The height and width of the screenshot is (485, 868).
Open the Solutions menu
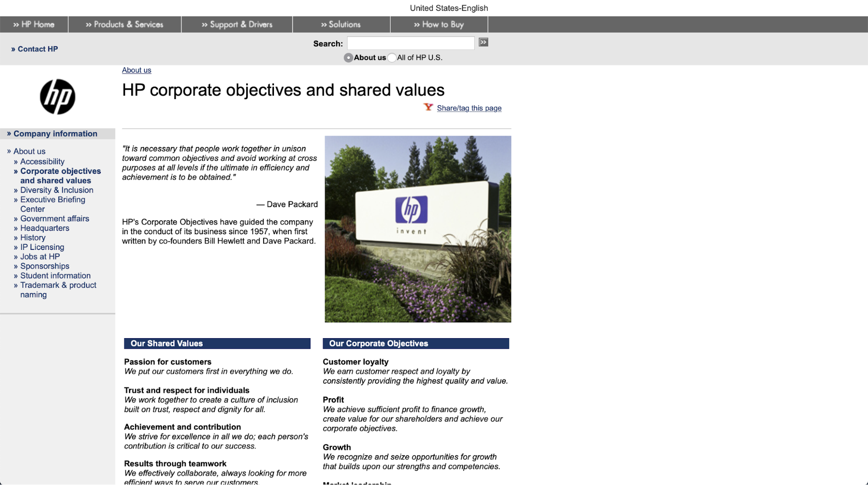tap(341, 24)
